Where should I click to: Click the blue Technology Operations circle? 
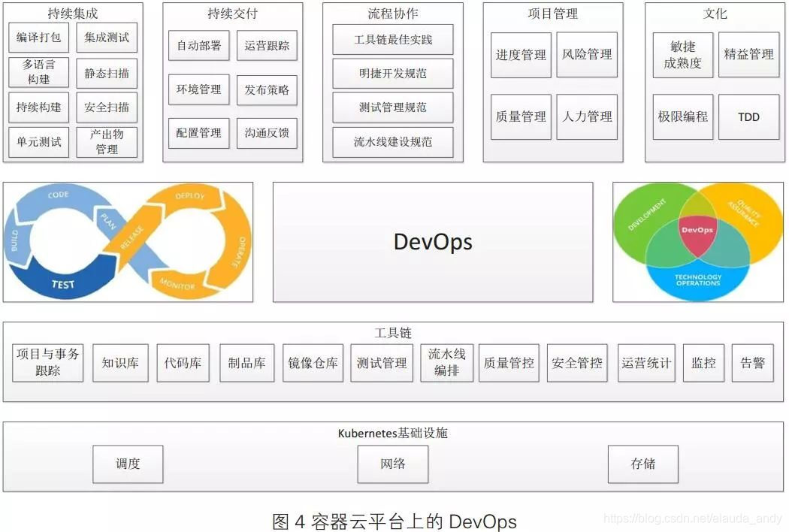coord(698,280)
